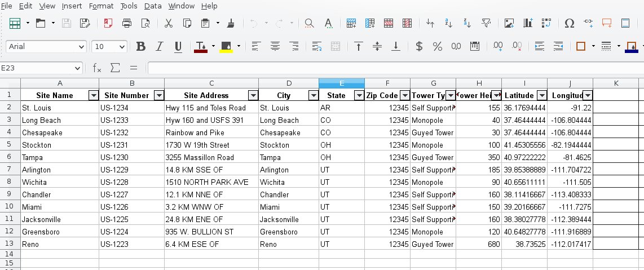
Task: Open the Format menu
Action: [x=101, y=6]
